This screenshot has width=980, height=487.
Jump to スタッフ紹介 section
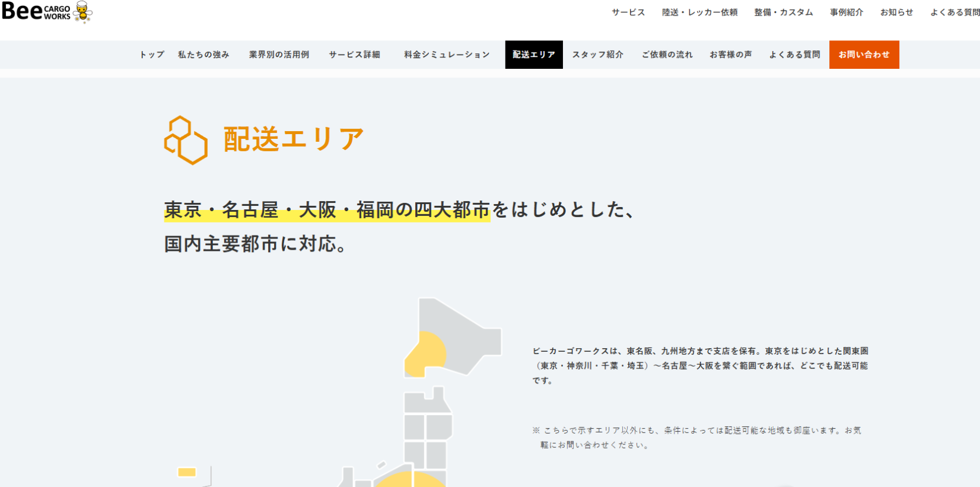point(597,55)
